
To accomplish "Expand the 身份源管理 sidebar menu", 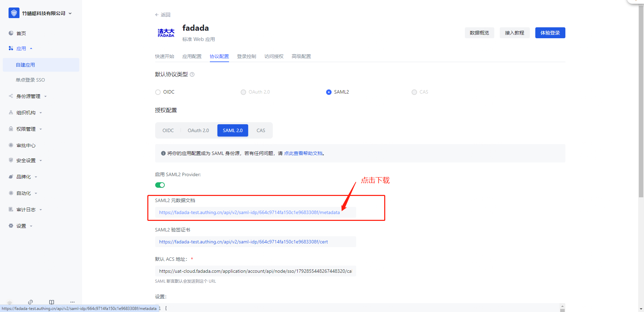I will coord(45,96).
